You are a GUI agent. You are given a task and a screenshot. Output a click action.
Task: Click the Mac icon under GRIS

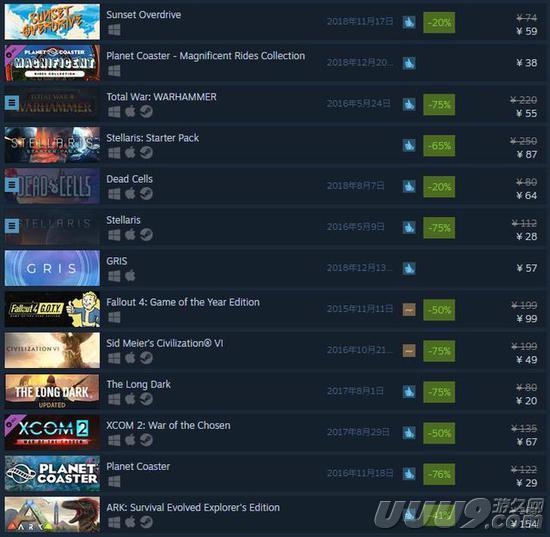pyautogui.click(x=130, y=276)
